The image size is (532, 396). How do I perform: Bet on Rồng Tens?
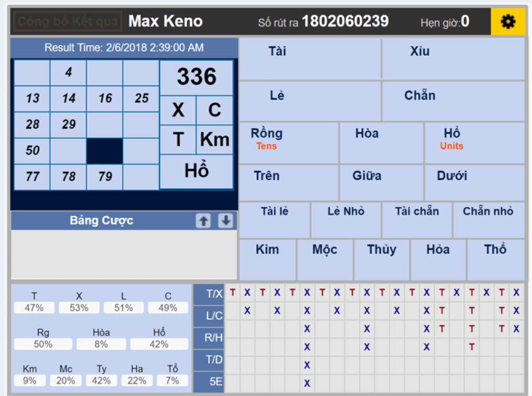point(289,143)
